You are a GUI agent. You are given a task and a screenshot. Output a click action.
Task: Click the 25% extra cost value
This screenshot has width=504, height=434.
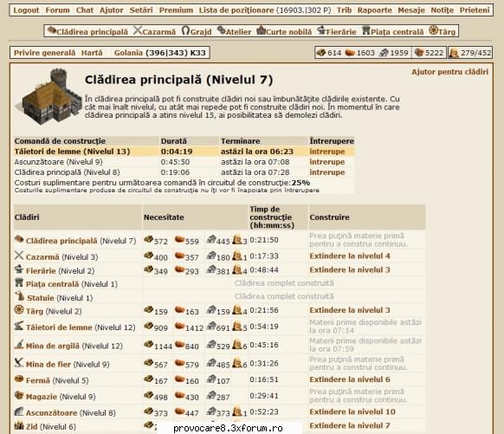[300, 183]
